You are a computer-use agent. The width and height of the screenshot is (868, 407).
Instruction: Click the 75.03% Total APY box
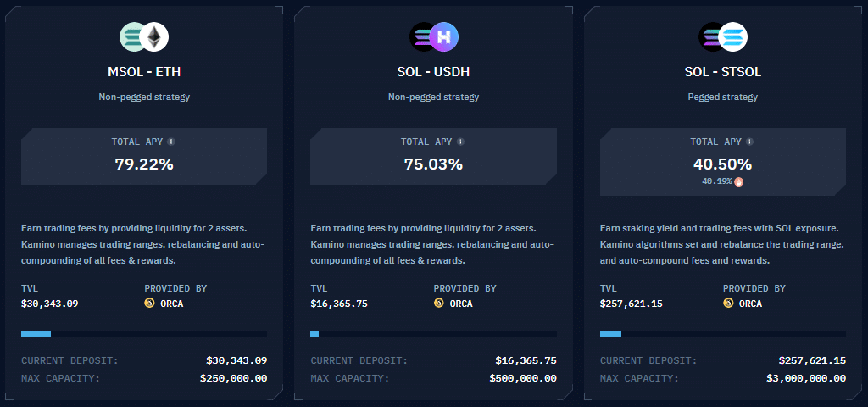433,156
